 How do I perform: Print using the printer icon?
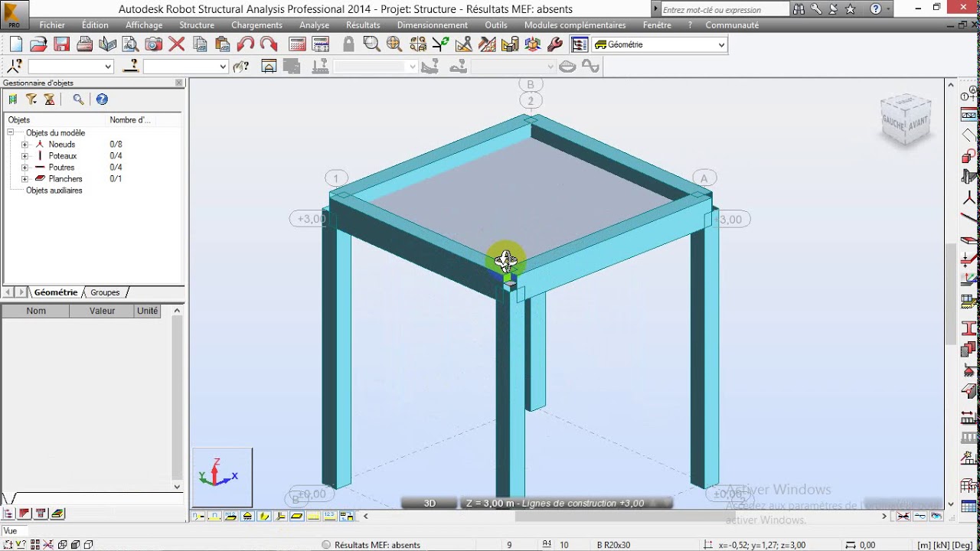point(84,44)
